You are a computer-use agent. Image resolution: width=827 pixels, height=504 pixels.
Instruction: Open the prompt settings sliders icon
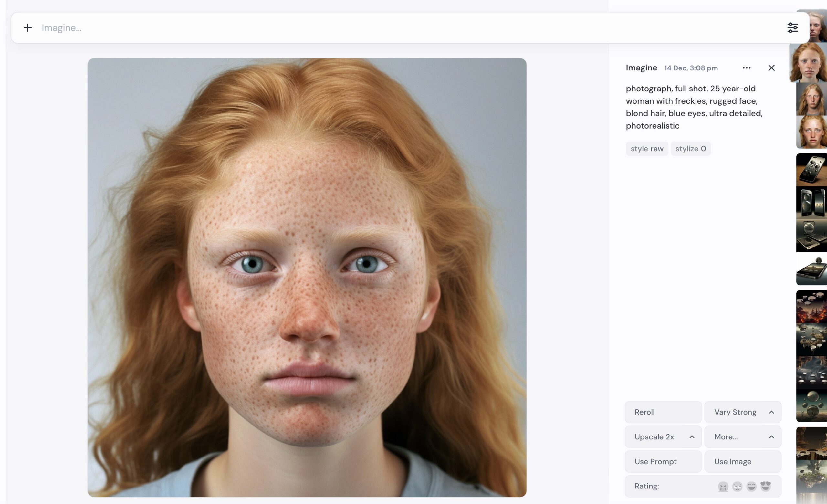(x=792, y=28)
